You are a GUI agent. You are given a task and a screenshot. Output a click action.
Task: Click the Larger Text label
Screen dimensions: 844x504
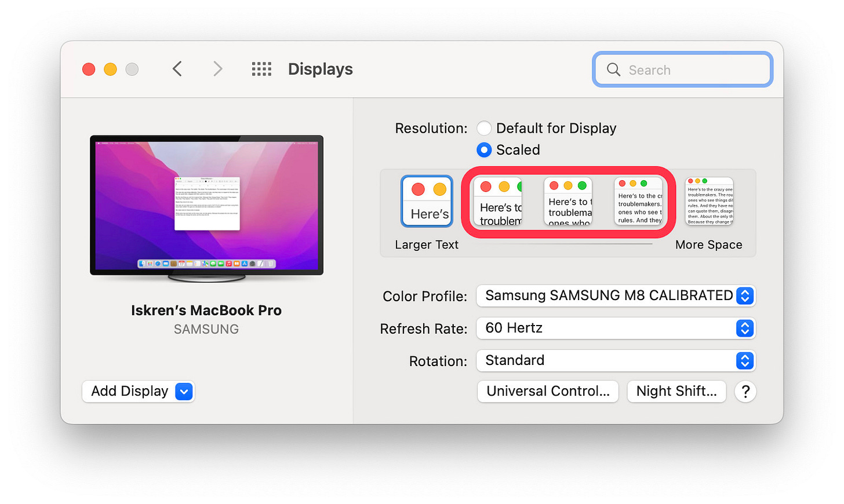click(x=427, y=244)
